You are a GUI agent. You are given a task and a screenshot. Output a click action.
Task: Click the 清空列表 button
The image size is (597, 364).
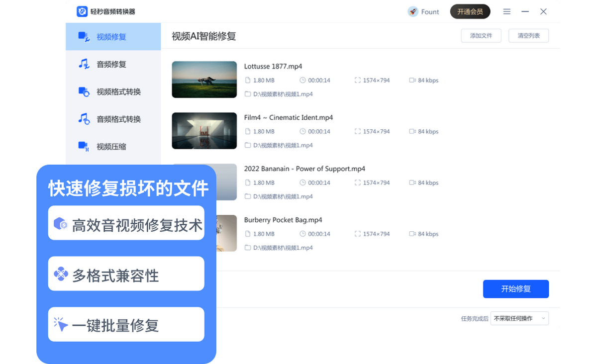[528, 36]
